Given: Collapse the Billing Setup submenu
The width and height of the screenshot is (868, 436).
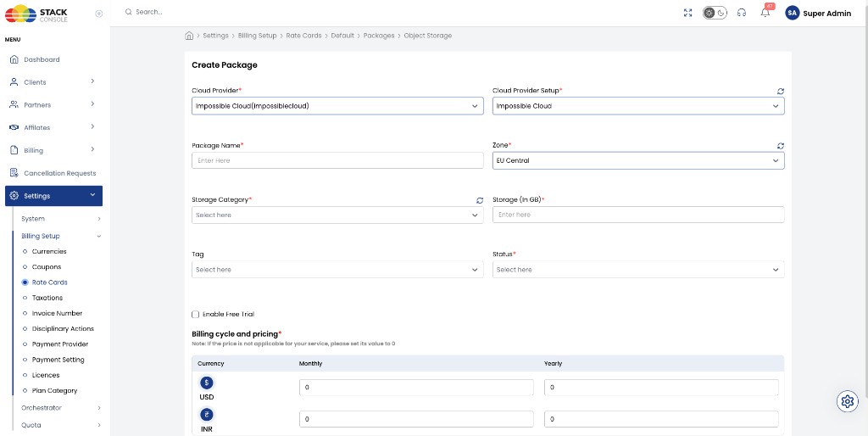Looking at the screenshot, I should pyautogui.click(x=61, y=236).
